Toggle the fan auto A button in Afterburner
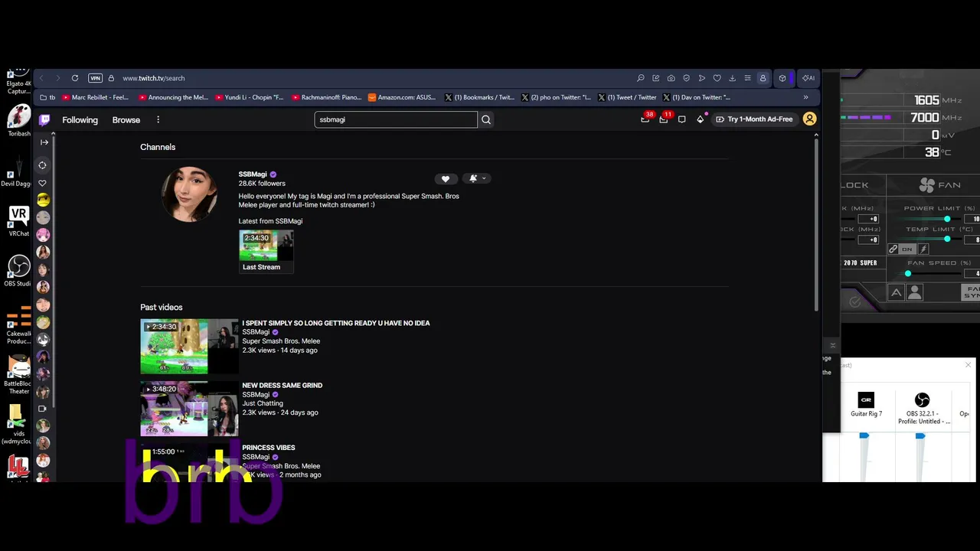 click(896, 292)
